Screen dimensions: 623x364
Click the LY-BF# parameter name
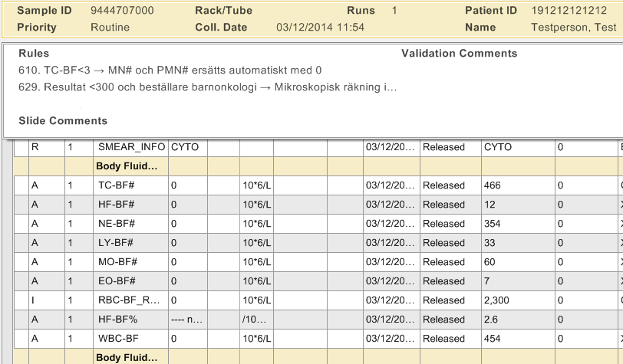click(116, 243)
